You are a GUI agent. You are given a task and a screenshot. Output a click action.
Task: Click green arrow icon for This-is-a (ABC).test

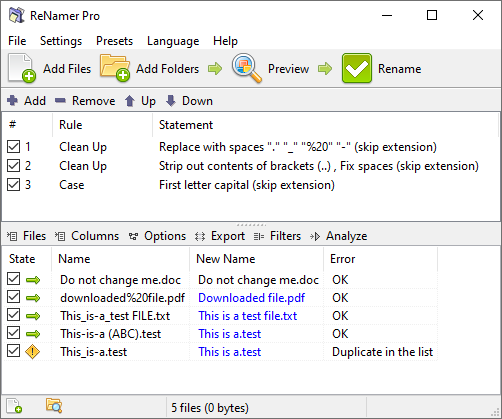[x=33, y=334]
